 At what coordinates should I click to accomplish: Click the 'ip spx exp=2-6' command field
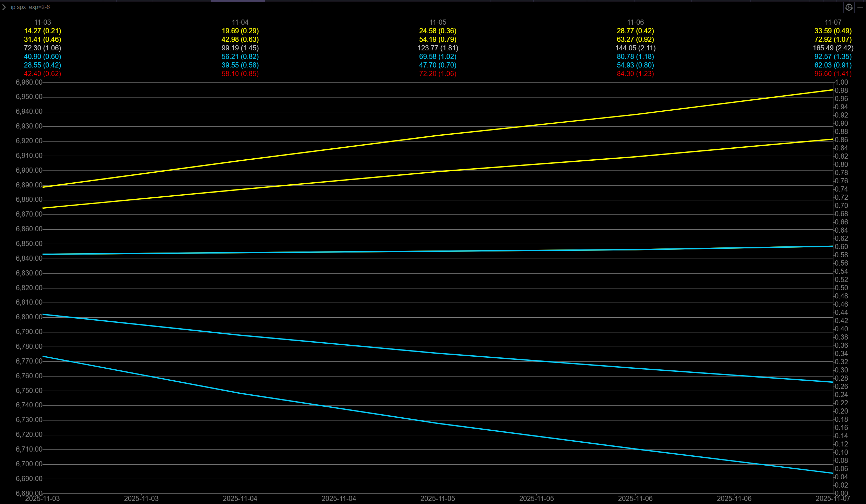(x=30, y=7)
